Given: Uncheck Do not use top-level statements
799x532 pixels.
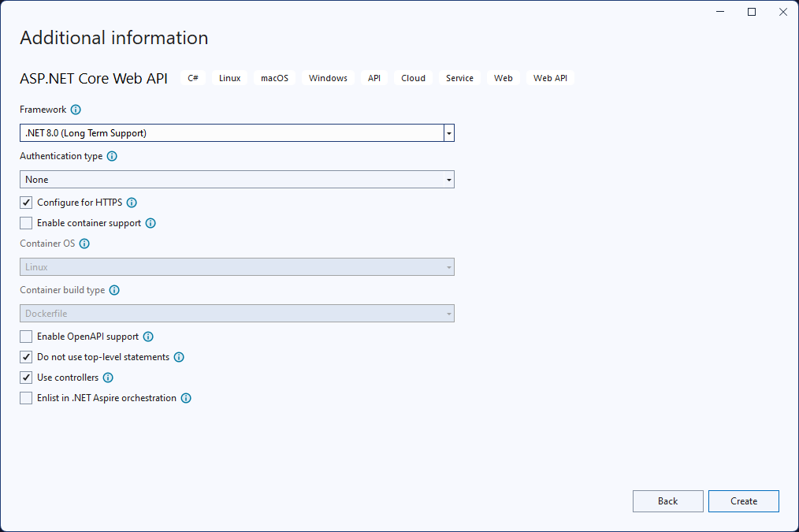Looking at the screenshot, I should (25, 357).
